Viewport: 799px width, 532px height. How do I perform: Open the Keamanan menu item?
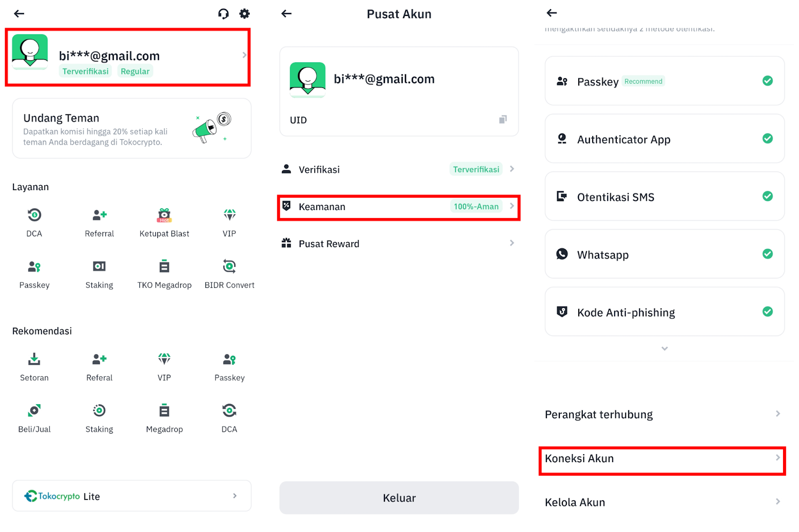pos(399,207)
